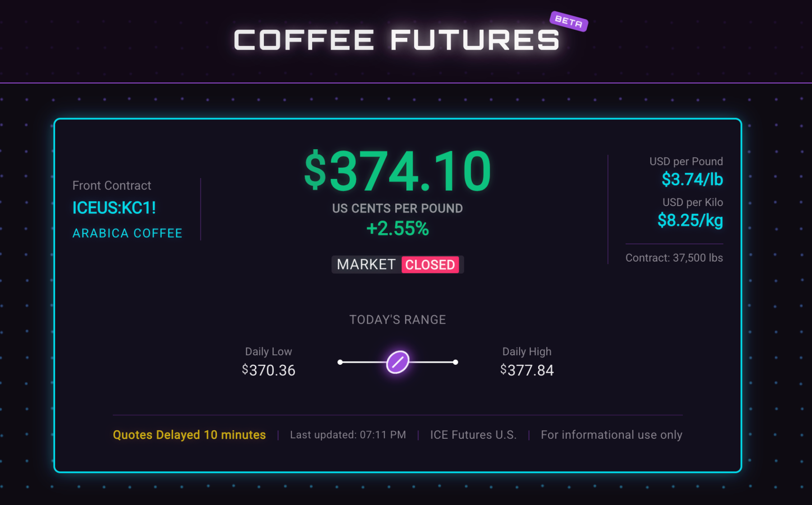Click the MARKET status label
The image size is (812, 505).
(x=366, y=264)
